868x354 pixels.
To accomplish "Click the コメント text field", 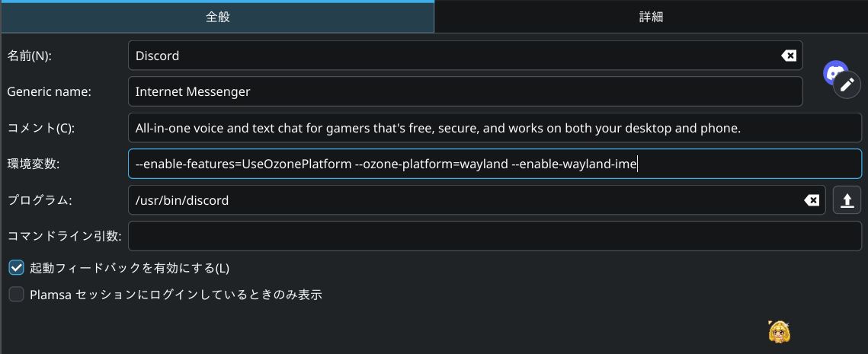I will coord(495,128).
